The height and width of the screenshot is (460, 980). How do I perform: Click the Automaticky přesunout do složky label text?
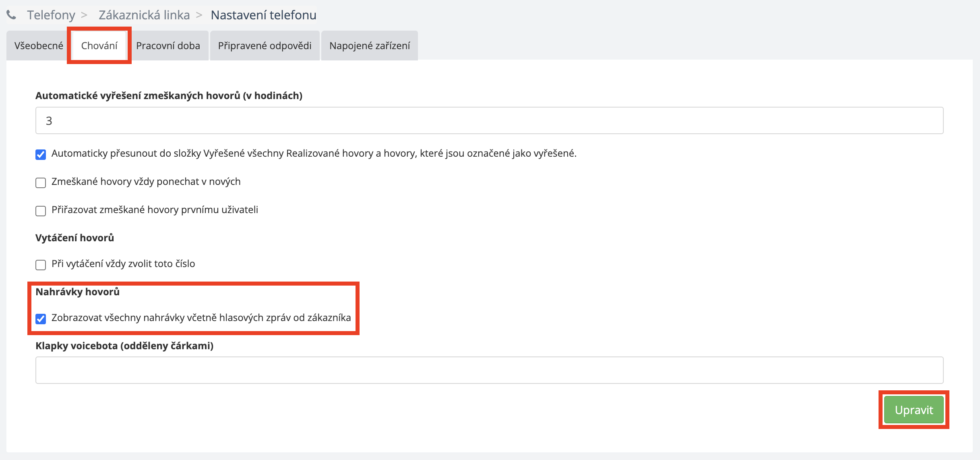[314, 153]
